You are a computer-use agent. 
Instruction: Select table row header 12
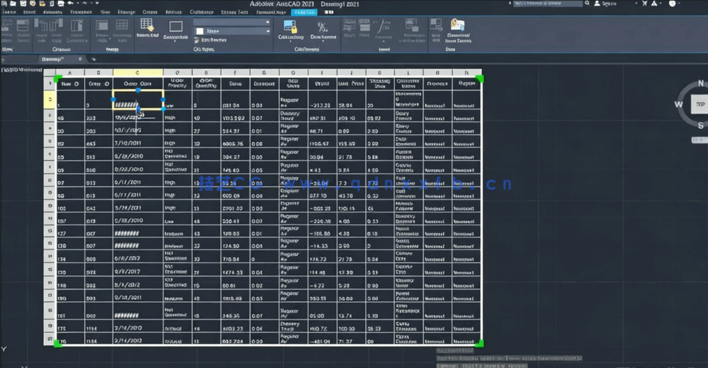[x=50, y=231]
